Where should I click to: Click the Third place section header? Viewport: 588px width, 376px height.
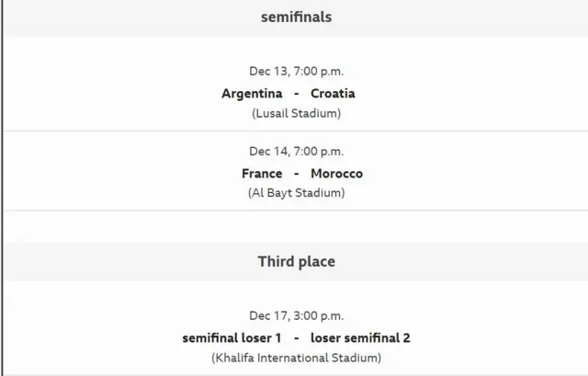296,262
